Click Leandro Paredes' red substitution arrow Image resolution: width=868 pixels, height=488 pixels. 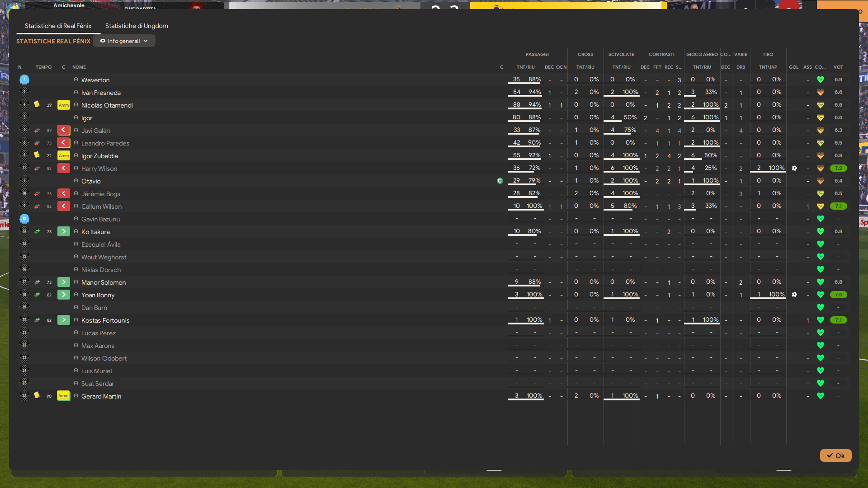tap(64, 143)
